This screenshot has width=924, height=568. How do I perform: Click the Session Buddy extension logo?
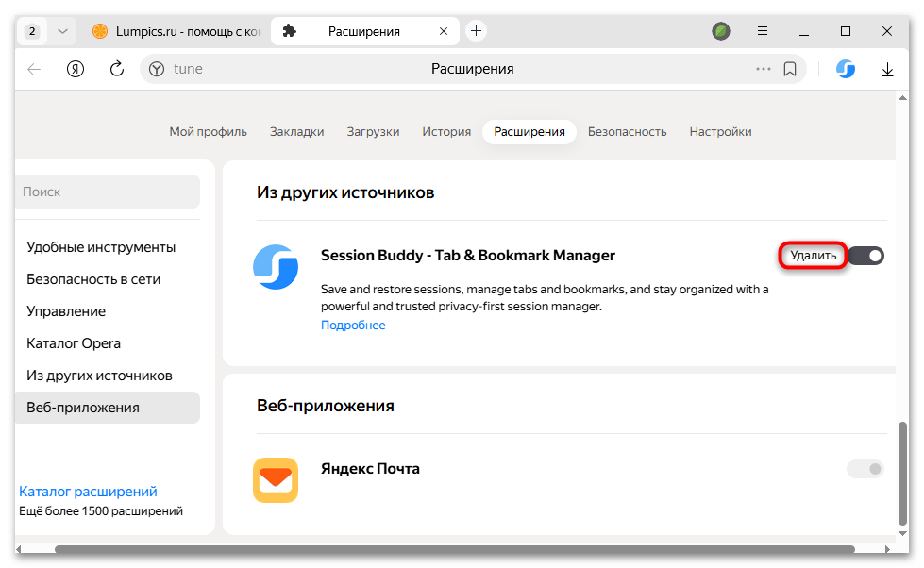coord(276,267)
